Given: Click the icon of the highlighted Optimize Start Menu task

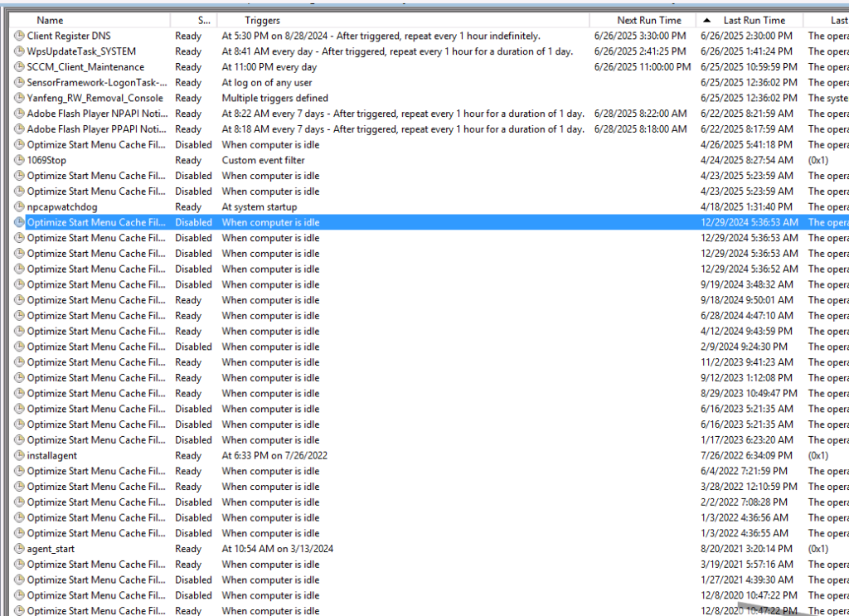Looking at the screenshot, I should click(x=20, y=222).
